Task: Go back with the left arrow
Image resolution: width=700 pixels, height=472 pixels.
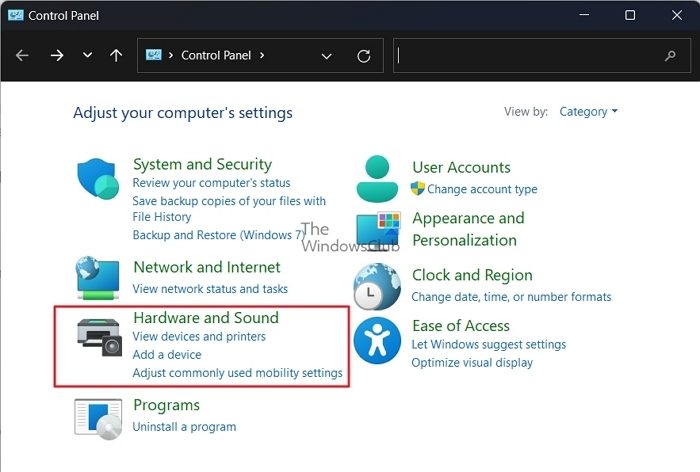Action: pyautogui.click(x=22, y=55)
